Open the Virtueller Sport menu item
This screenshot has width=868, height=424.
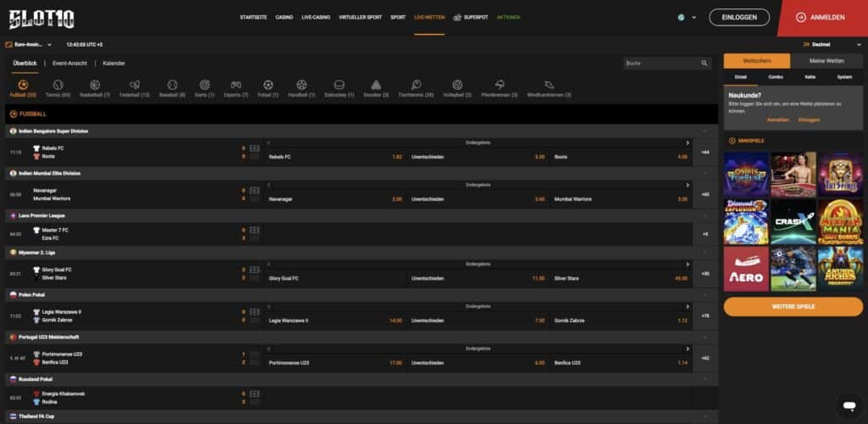[360, 17]
